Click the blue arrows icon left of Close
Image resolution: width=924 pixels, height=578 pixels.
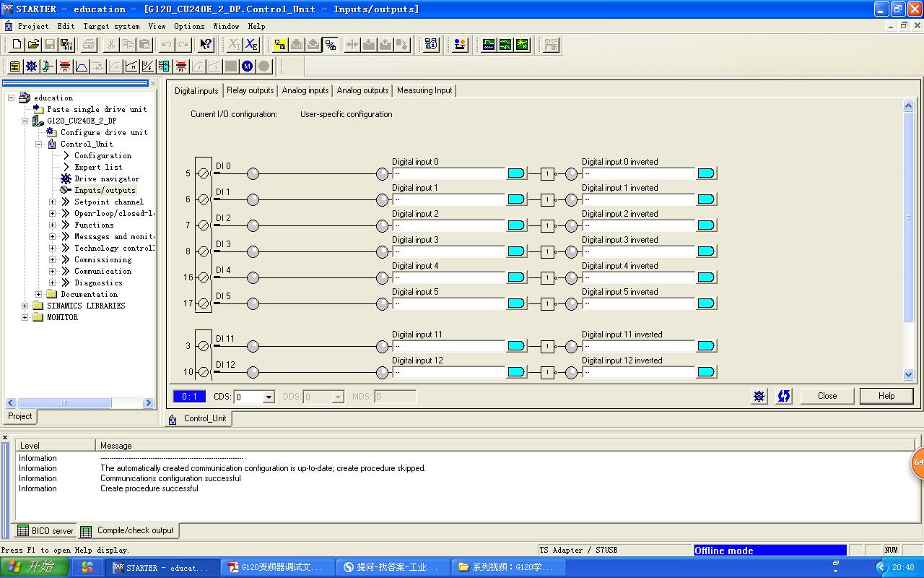click(784, 396)
